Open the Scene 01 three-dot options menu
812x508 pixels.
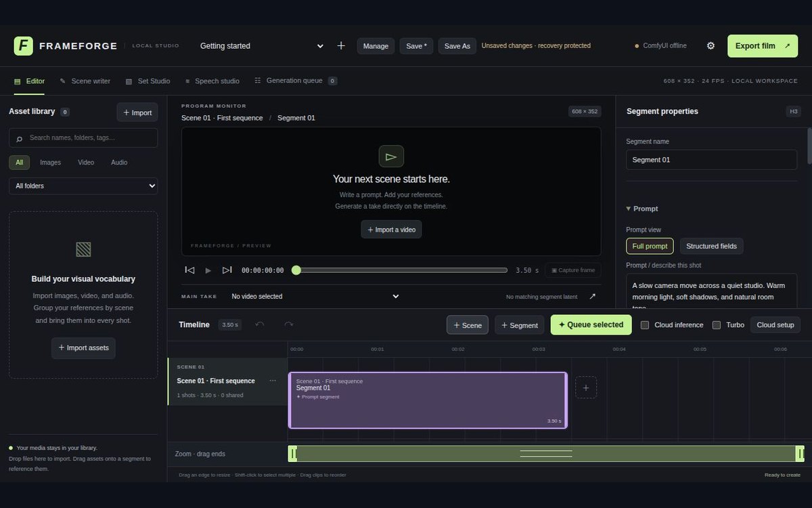[x=273, y=381]
